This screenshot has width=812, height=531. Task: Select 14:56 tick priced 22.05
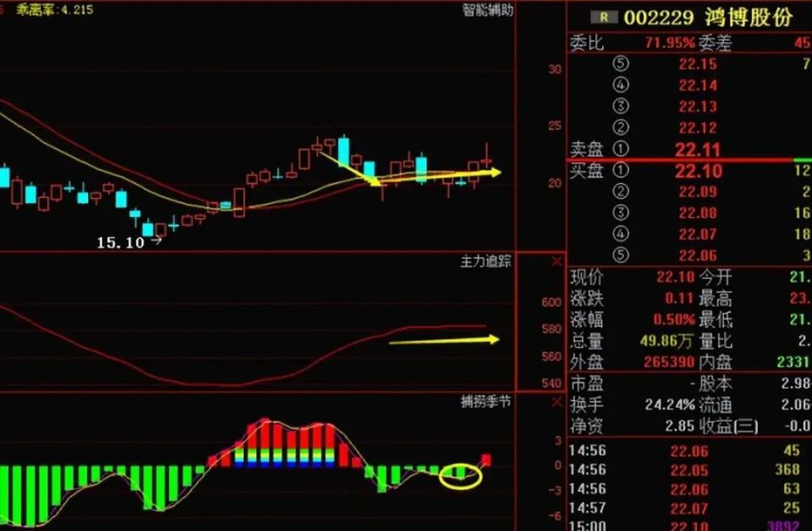pyautogui.click(x=689, y=470)
